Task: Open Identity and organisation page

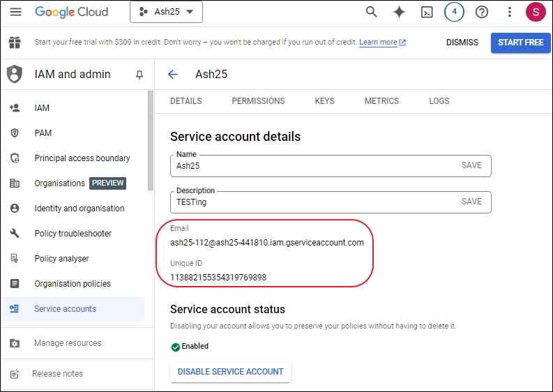Action: pyautogui.click(x=79, y=209)
